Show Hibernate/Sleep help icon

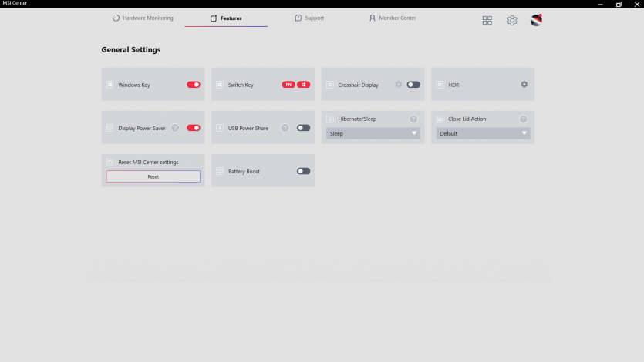pos(413,119)
